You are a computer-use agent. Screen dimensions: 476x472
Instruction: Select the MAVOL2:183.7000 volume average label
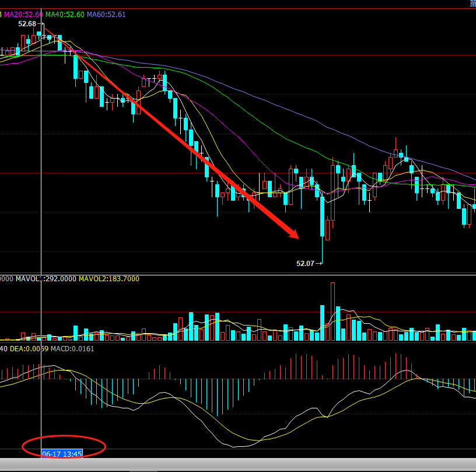point(109,279)
